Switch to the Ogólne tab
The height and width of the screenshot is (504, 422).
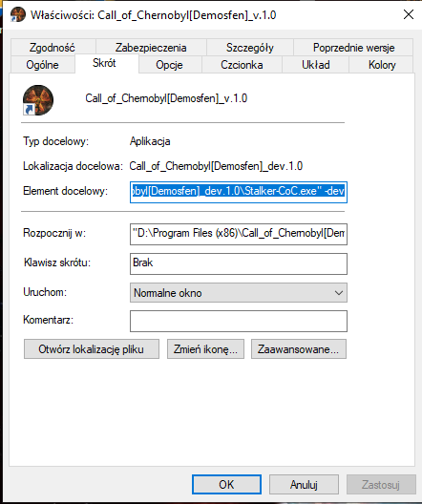click(x=42, y=65)
